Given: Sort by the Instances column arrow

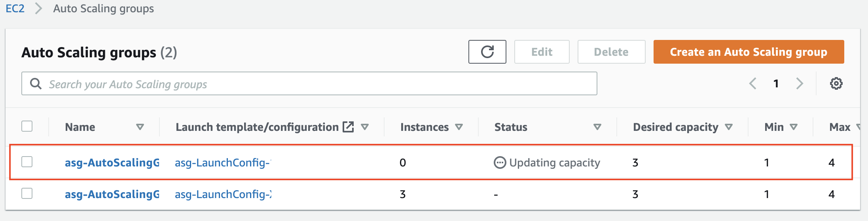Looking at the screenshot, I should coord(459,127).
